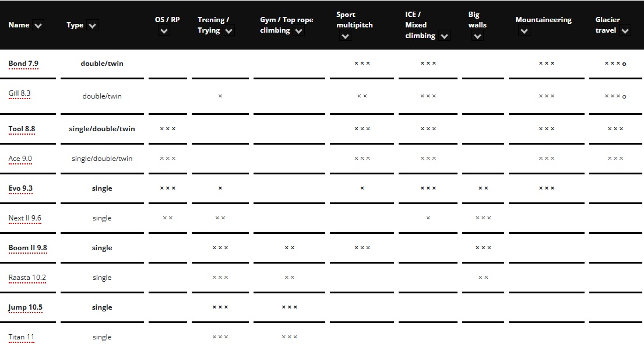Click the Evo 9.3 rope name
This screenshot has width=644, height=347.
[20, 188]
